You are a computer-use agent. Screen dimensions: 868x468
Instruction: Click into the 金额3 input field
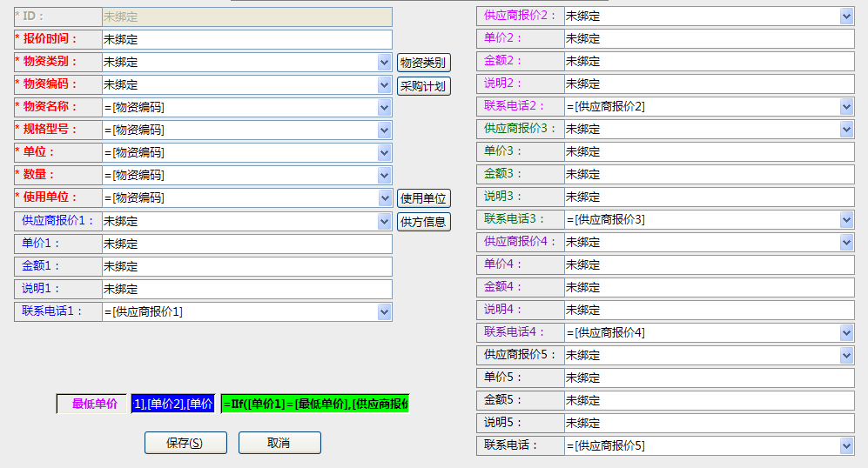pos(710,175)
